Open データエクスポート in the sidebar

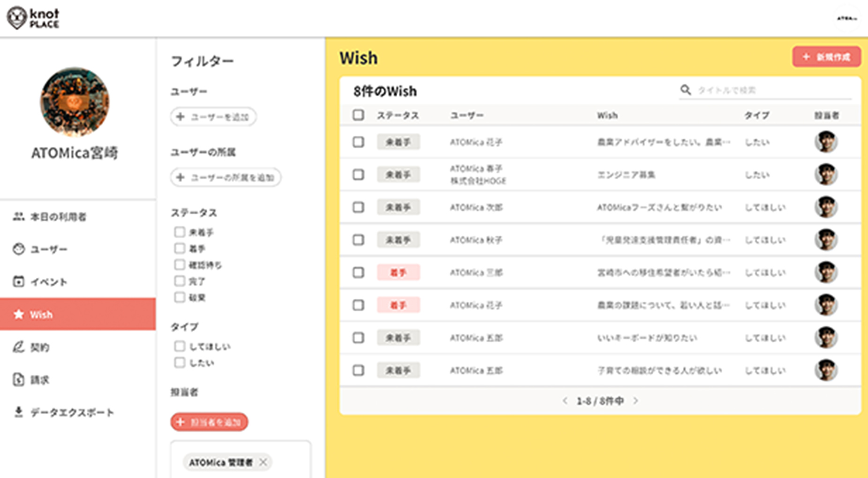pyautogui.click(x=78, y=412)
